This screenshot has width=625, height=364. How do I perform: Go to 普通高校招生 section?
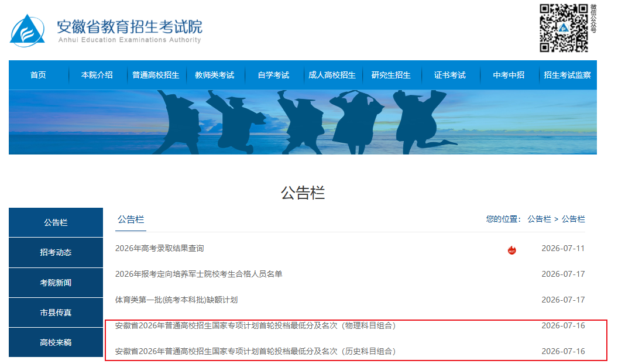pos(156,75)
